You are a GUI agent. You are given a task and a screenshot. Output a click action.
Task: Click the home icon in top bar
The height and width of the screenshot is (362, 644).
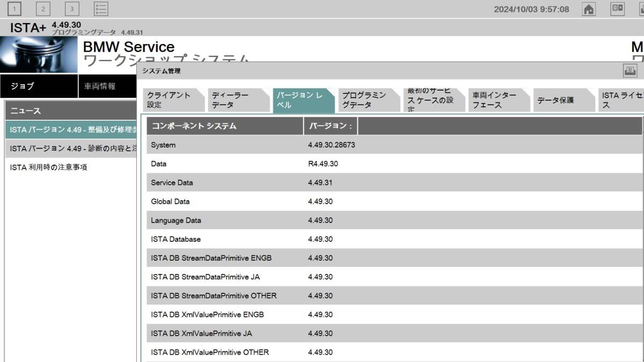click(589, 9)
